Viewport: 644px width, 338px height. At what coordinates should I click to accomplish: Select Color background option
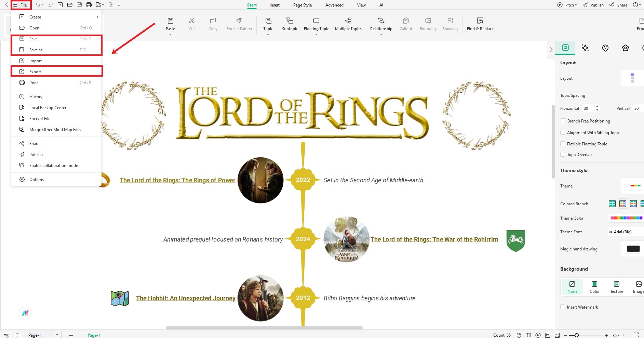(x=594, y=287)
